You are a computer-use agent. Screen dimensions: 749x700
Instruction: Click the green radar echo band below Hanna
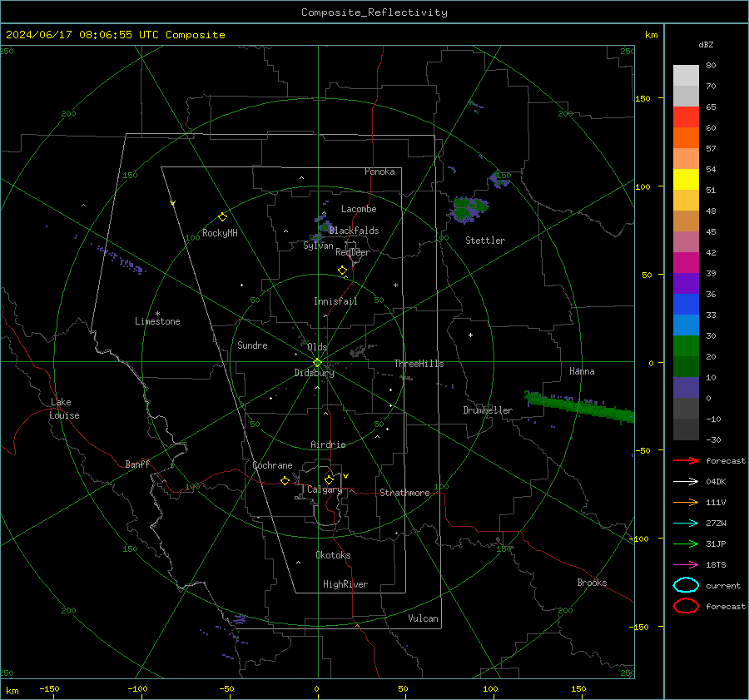click(579, 407)
